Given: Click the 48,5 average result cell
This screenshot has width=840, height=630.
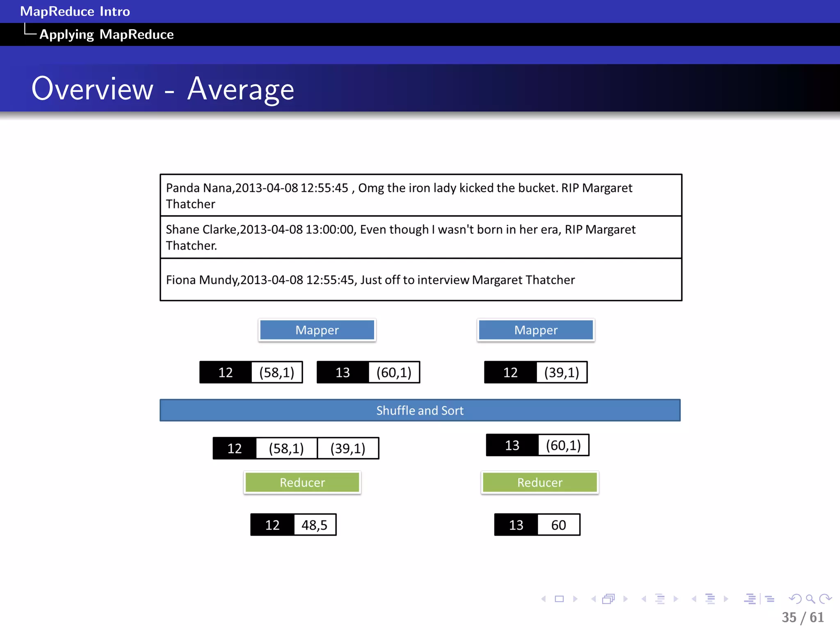Looking at the screenshot, I should coord(315,525).
